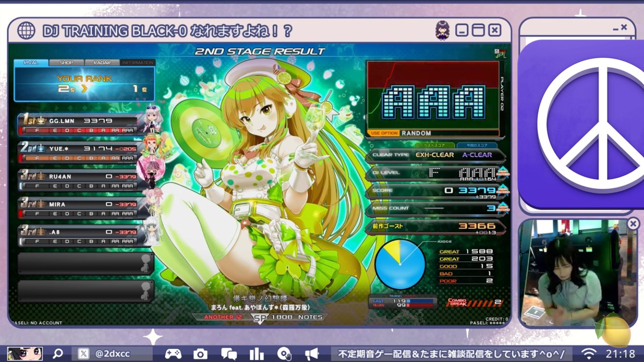Select the ベストスコア best-score column header
This screenshot has height=362, width=644.
435,145
